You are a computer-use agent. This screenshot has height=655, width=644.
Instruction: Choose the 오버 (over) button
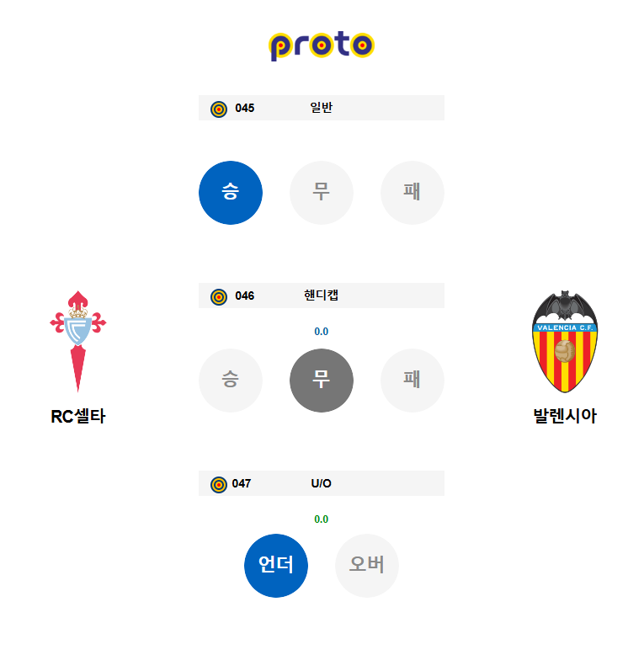367,566
